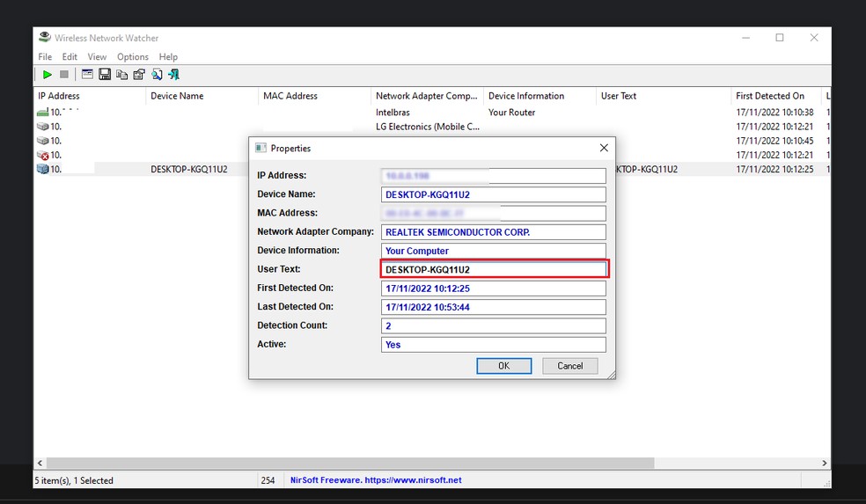Select the 'LG Electronics (Mobile C...' cell
Image resolution: width=866 pixels, height=504 pixels.
(428, 127)
